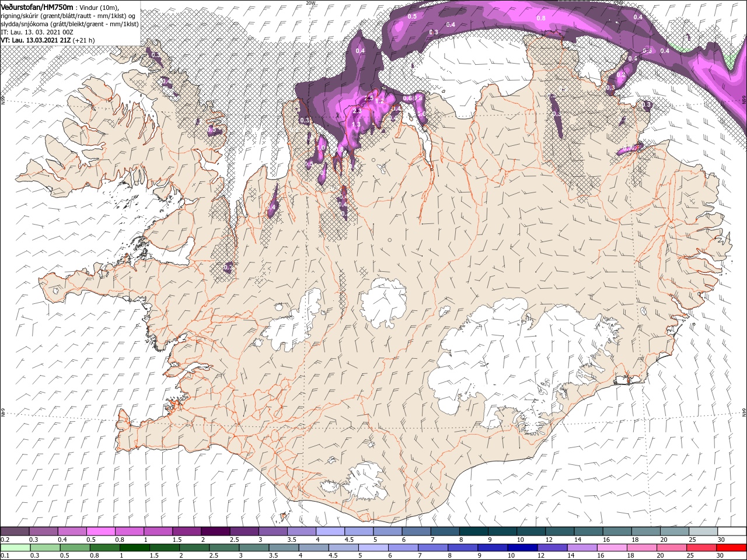Select bottom-row legend swatch for 0.5 (green)

pos(75,548)
